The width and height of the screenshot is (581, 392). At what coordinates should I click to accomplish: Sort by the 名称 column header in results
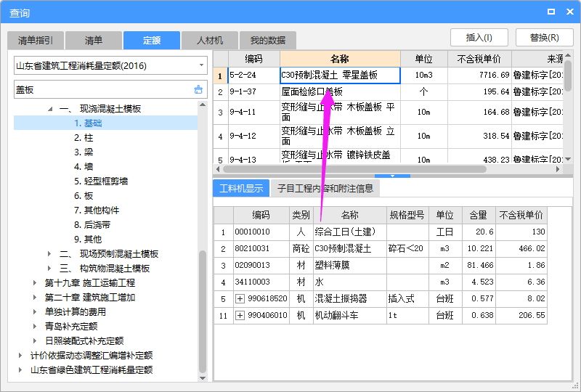340,59
